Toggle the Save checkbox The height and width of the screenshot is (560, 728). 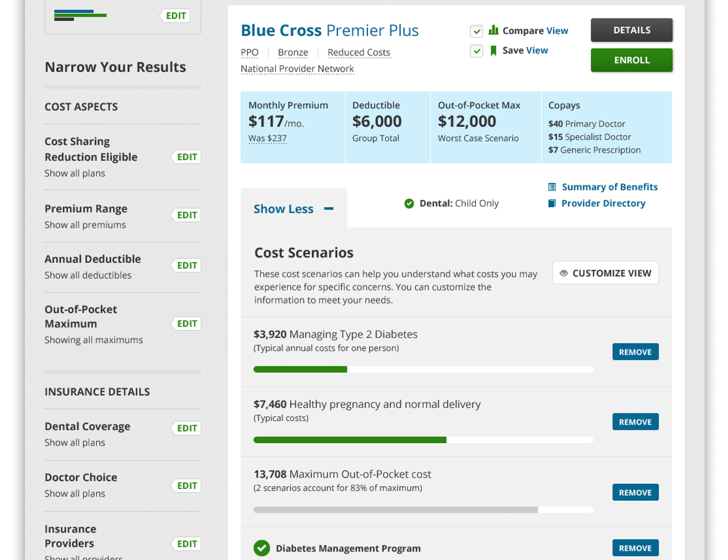pyautogui.click(x=476, y=51)
